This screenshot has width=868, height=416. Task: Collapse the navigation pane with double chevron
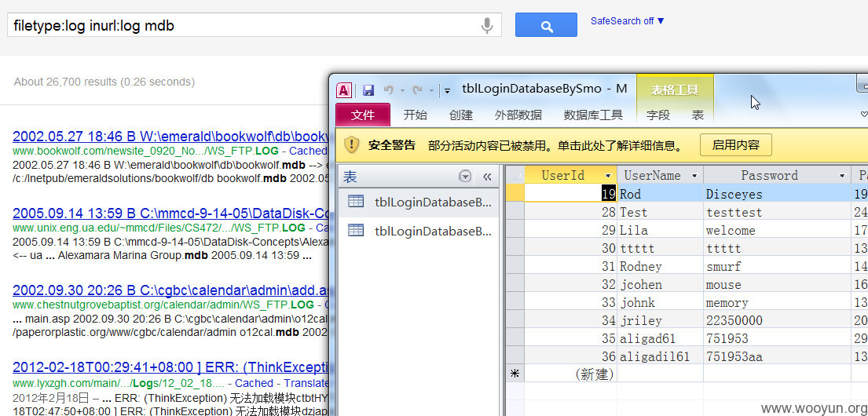[x=487, y=177]
